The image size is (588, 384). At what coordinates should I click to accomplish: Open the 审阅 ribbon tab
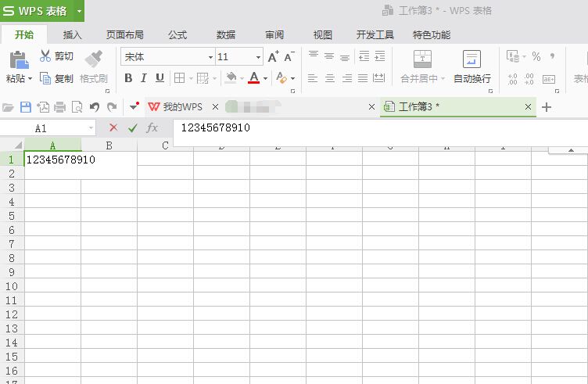[x=274, y=35]
